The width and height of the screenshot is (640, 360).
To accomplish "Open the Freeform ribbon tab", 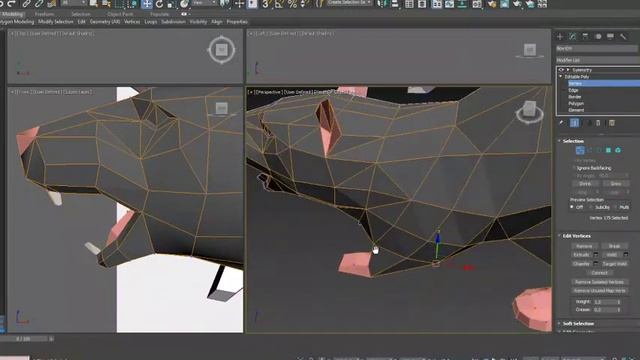I will coord(44,14).
